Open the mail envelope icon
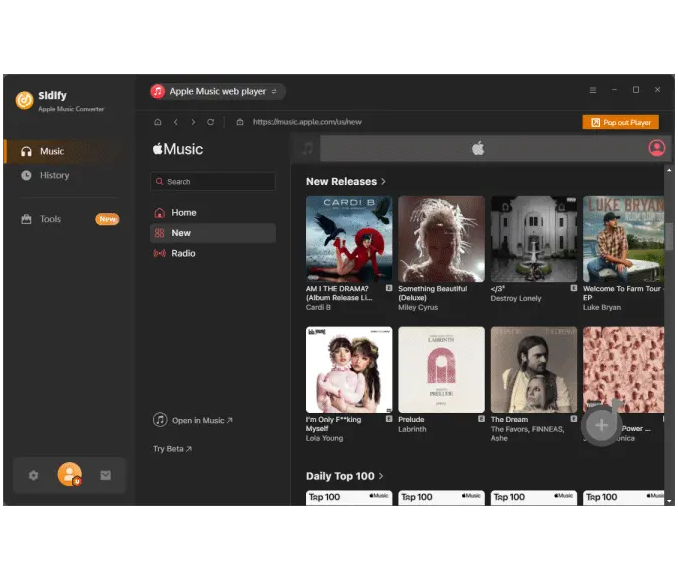678x580 pixels. pyautogui.click(x=105, y=475)
